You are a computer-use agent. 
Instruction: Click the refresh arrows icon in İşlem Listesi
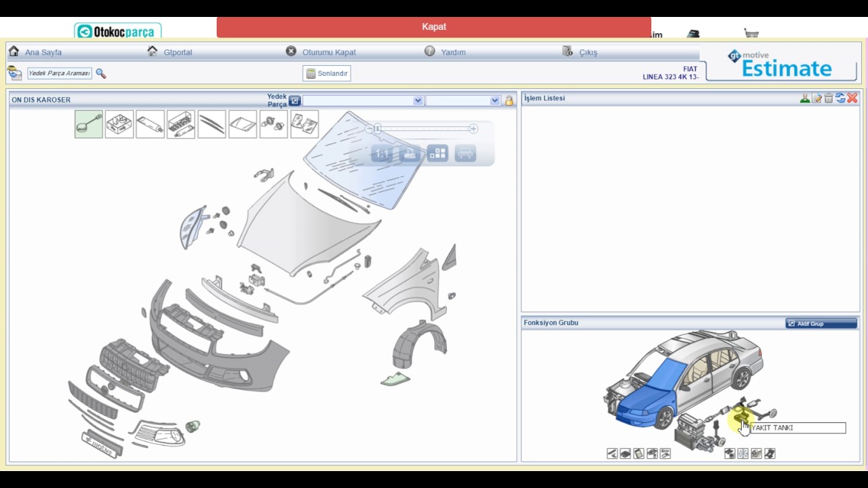[x=840, y=98]
